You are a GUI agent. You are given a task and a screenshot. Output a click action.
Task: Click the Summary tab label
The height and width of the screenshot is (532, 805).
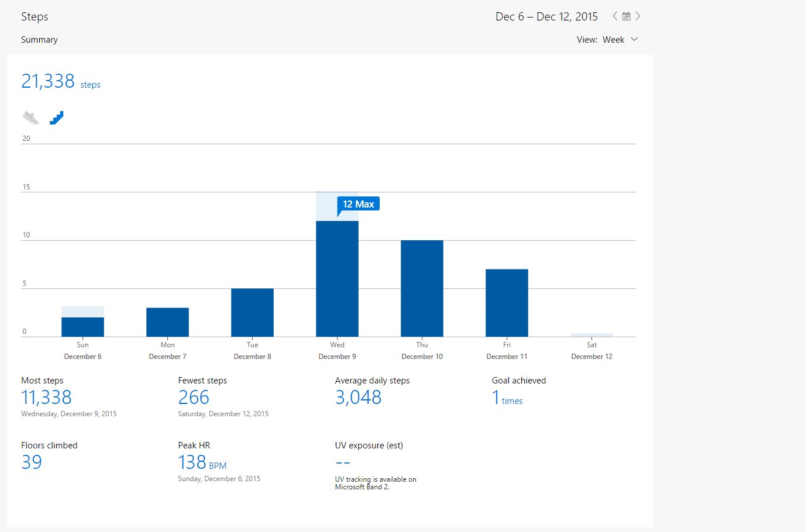click(x=39, y=40)
